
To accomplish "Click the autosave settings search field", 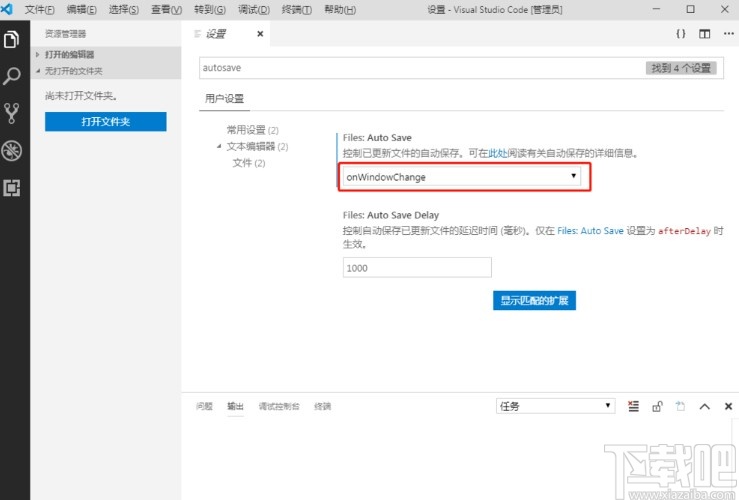I will pos(422,68).
